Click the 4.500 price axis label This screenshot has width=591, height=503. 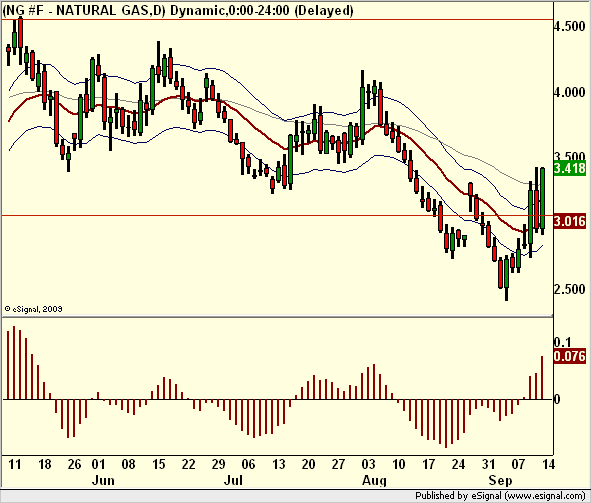(570, 26)
